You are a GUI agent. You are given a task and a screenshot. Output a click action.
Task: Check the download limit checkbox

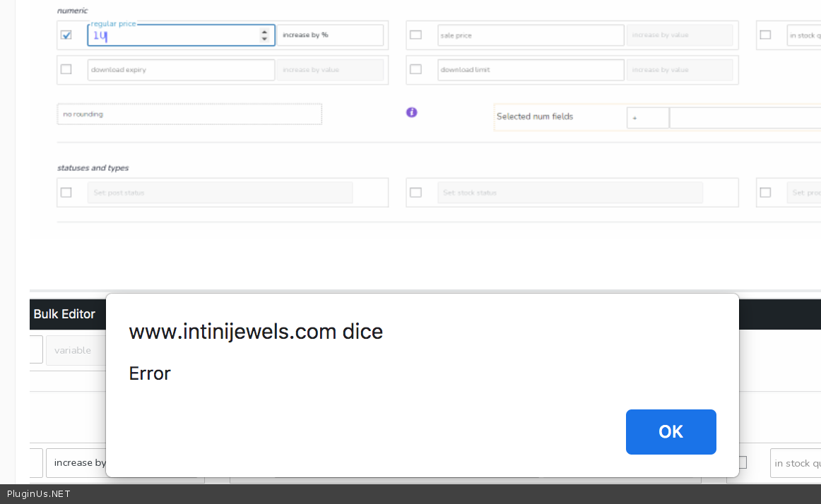(415, 69)
